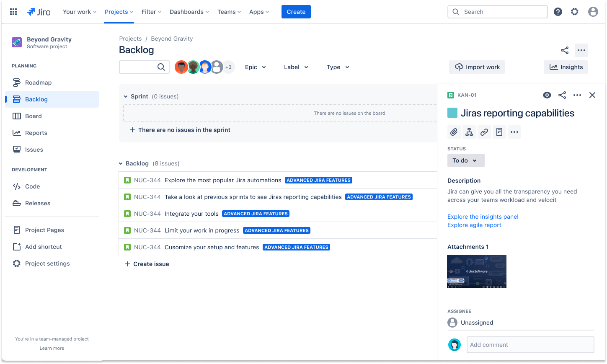Toggle the watch eye icon for KAN-01
607x364 pixels.
click(x=547, y=95)
